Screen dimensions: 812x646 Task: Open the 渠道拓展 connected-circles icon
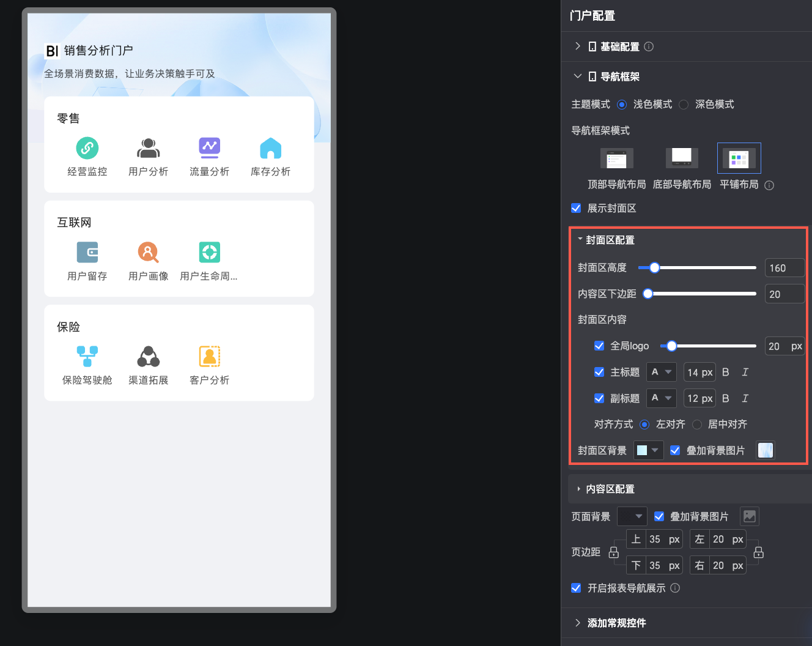pyautogui.click(x=149, y=356)
